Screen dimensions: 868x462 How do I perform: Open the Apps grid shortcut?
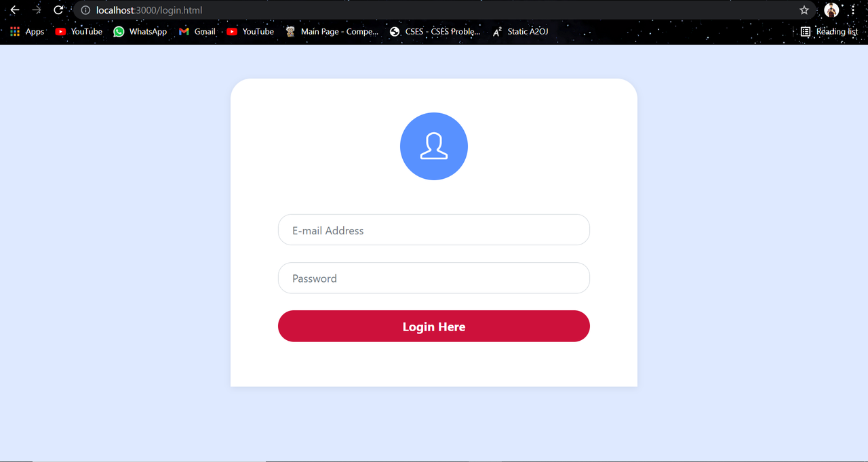tap(27, 31)
